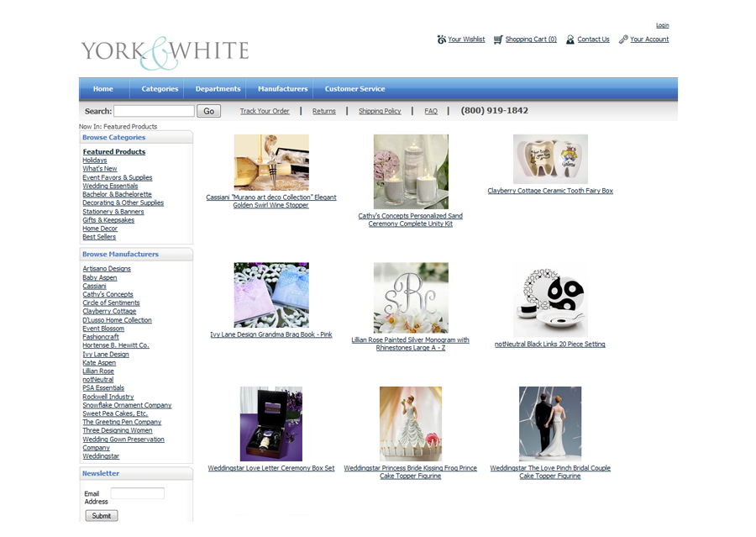The width and height of the screenshot is (756, 537).
Task: Open Cassiani manufacturer link
Action: tap(94, 286)
